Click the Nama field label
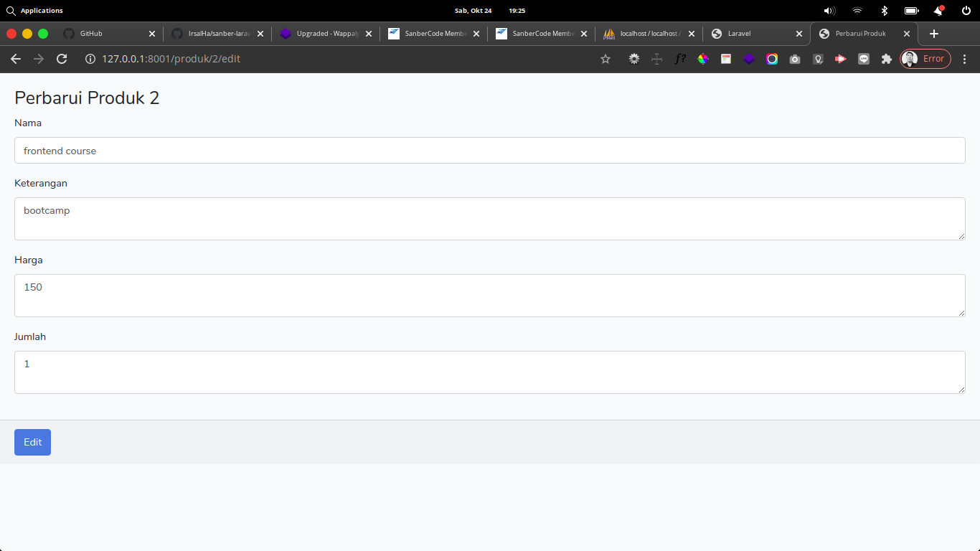The height and width of the screenshot is (551, 980). pyautogui.click(x=28, y=123)
